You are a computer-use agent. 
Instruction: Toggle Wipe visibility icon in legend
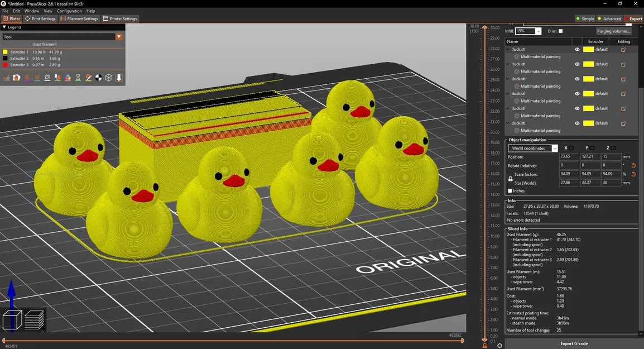[x=17, y=78]
